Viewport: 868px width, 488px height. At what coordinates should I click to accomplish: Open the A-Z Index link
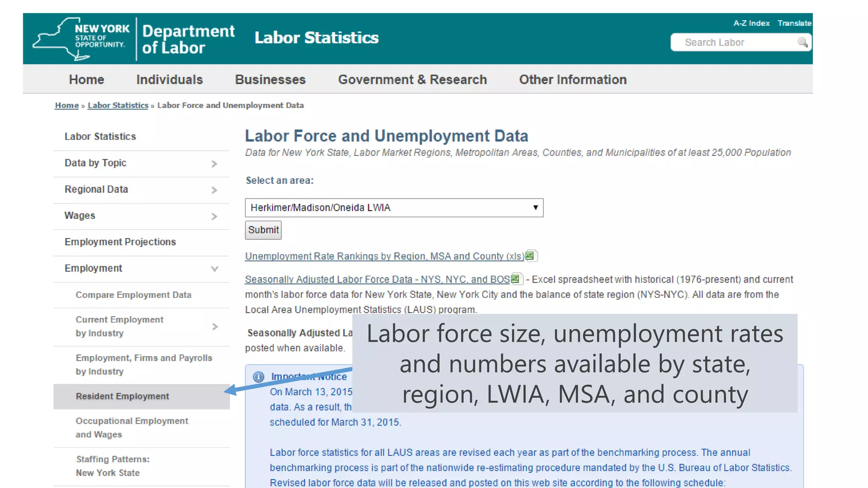(751, 23)
